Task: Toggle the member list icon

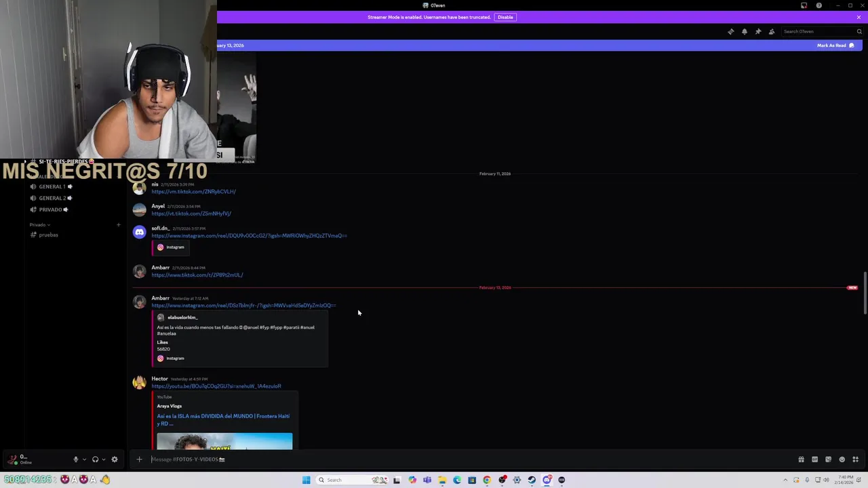Action: click(x=772, y=31)
